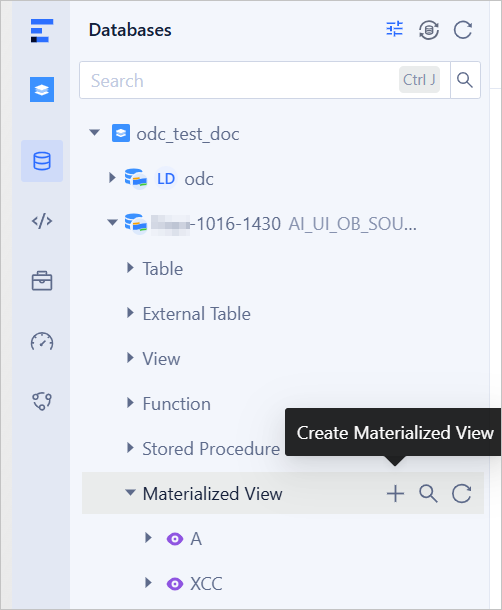Image resolution: width=502 pixels, height=610 pixels.
Task: Select the odc_test_doc label
Action: coord(188,134)
